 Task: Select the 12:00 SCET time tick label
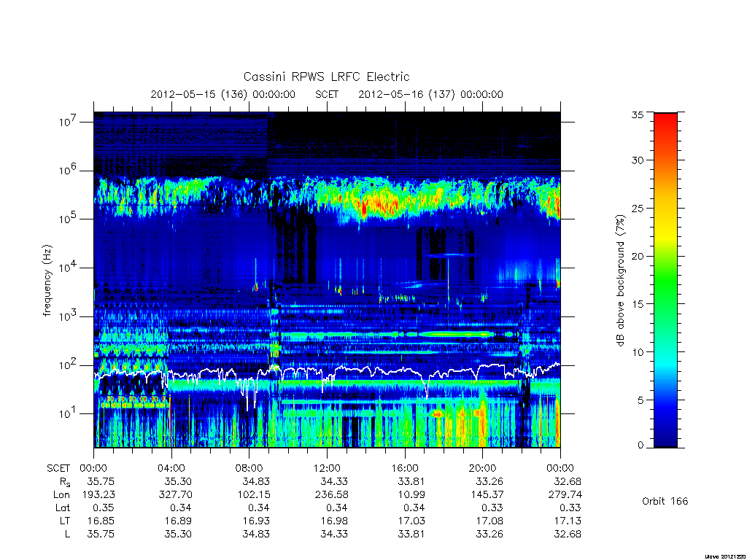[x=328, y=468]
